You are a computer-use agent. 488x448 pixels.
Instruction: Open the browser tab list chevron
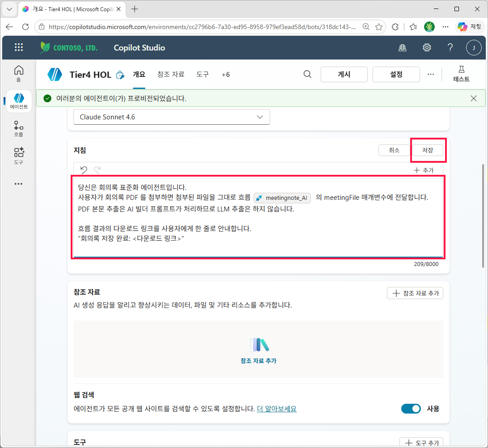tap(9, 9)
